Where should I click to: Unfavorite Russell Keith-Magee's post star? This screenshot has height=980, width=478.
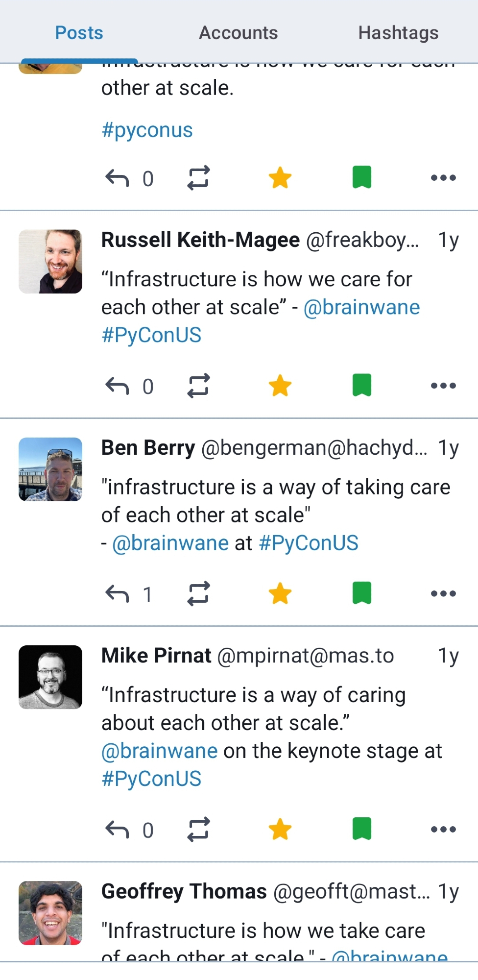(280, 386)
